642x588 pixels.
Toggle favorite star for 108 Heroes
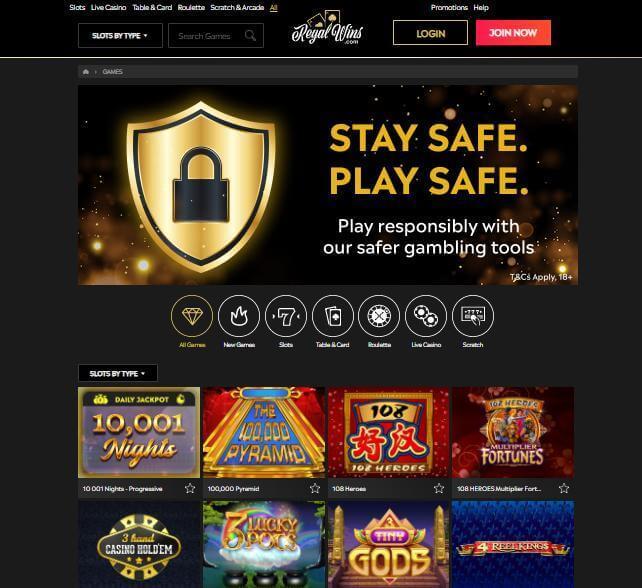click(439, 488)
